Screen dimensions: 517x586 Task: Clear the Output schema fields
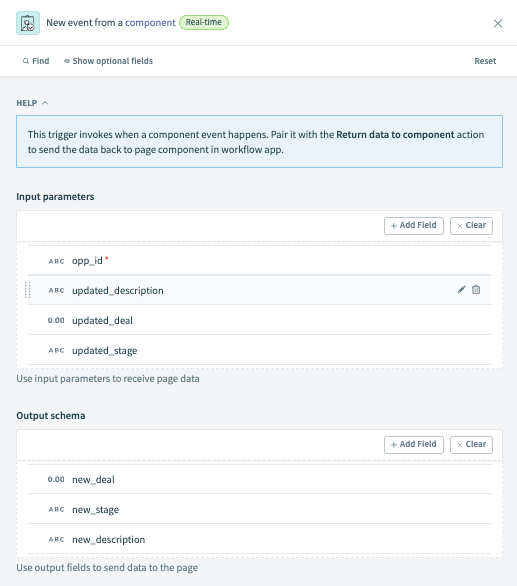point(471,445)
